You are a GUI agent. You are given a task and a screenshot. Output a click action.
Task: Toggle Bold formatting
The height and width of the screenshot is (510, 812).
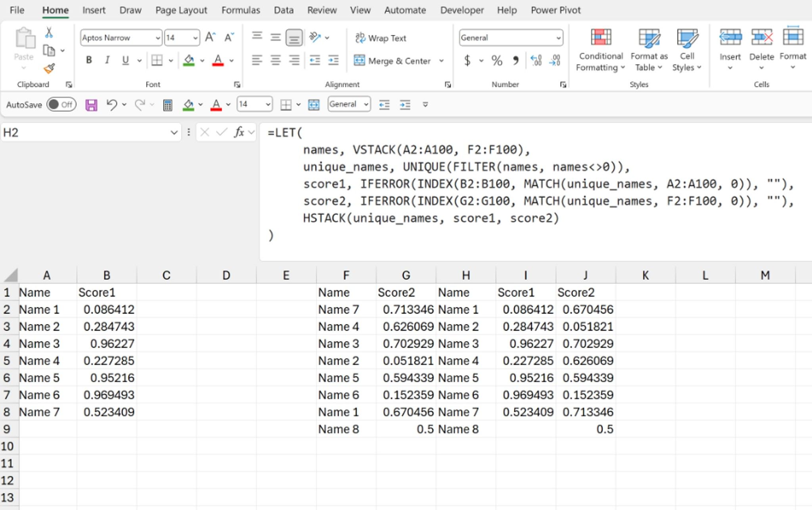coord(89,60)
